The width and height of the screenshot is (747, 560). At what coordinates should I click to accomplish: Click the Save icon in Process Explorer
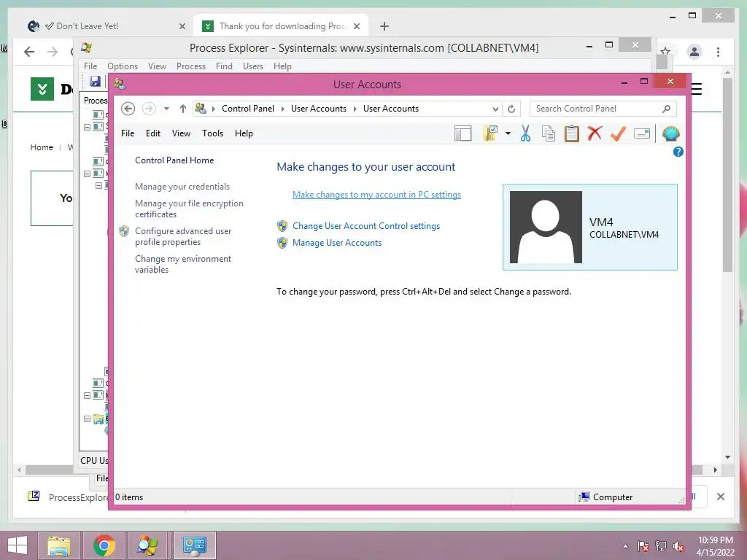tap(96, 82)
